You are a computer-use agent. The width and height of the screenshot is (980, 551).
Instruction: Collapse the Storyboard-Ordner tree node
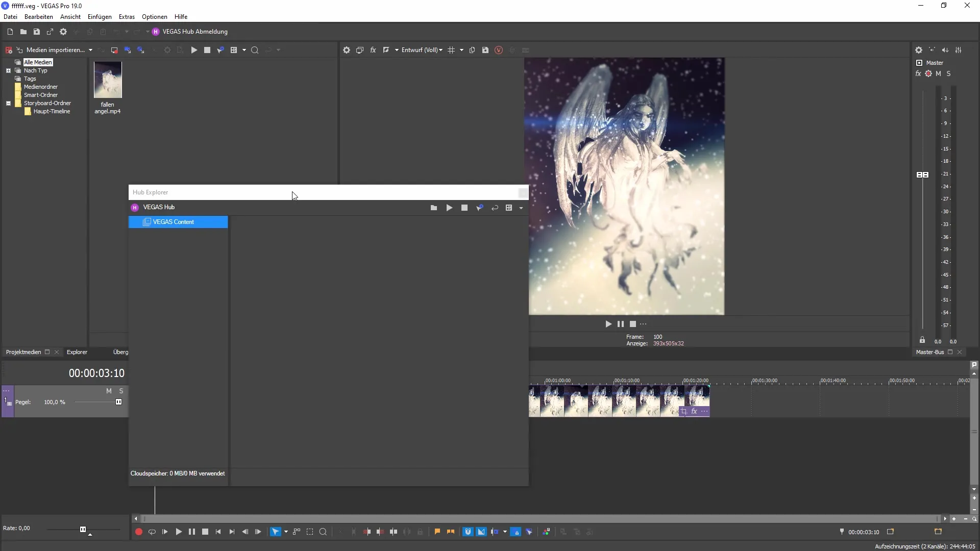pyautogui.click(x=8, y=103)
